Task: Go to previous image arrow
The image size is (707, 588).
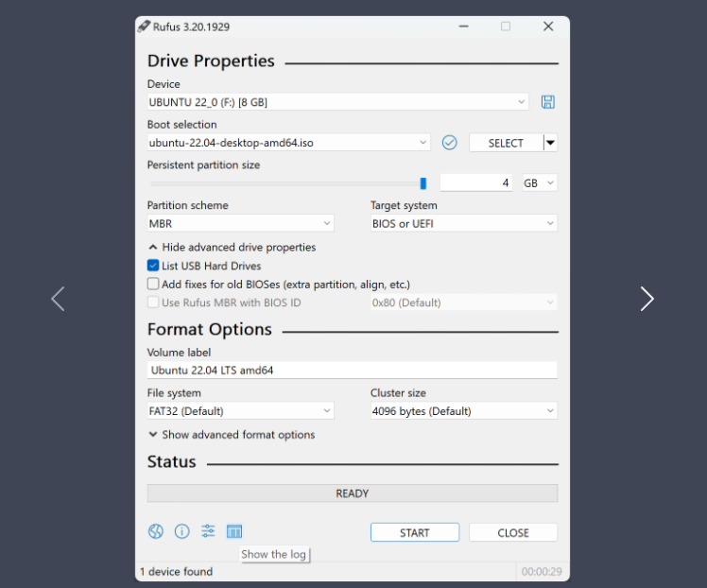Action: tap(59, 299)
